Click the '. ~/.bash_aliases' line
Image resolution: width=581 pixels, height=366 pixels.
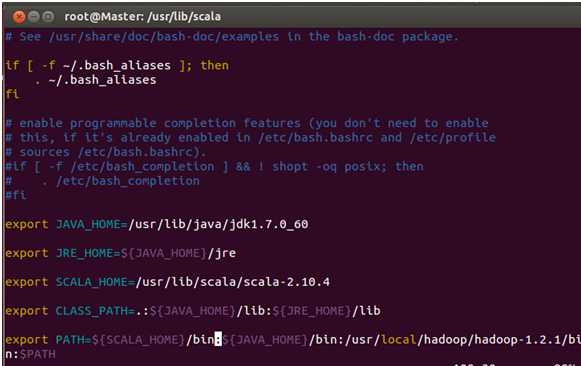coord(96,80)
